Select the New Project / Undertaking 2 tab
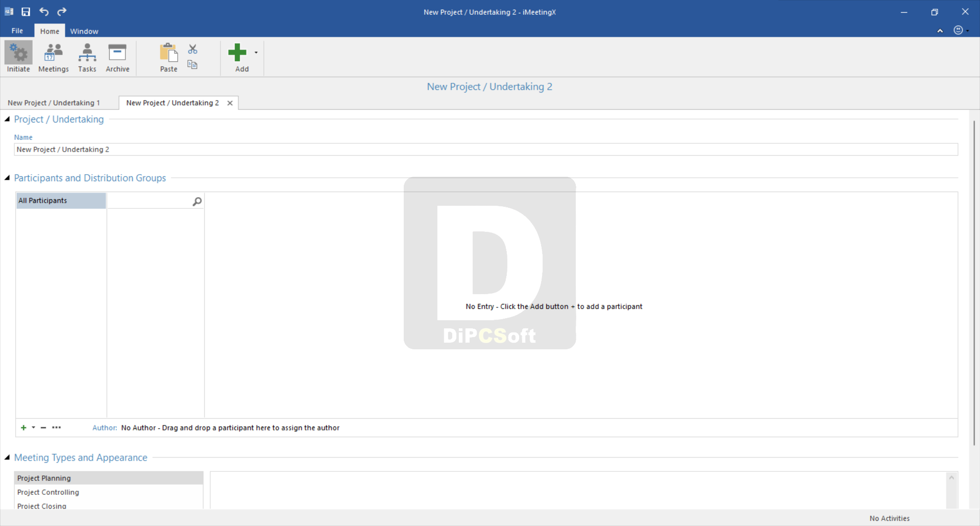Screen dimensions: 980x526 tap(173, 103)
